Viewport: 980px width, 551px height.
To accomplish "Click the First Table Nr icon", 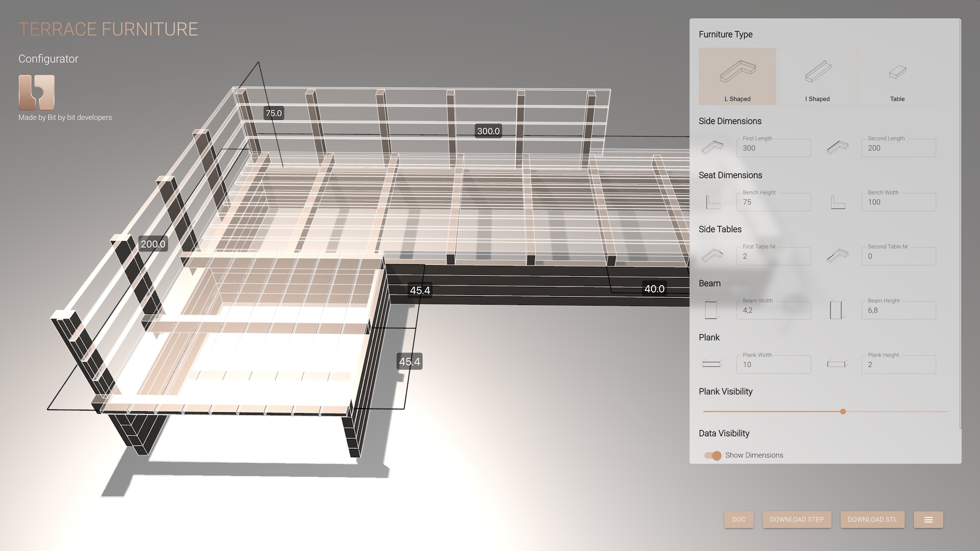I will click(x=713, y=256).
